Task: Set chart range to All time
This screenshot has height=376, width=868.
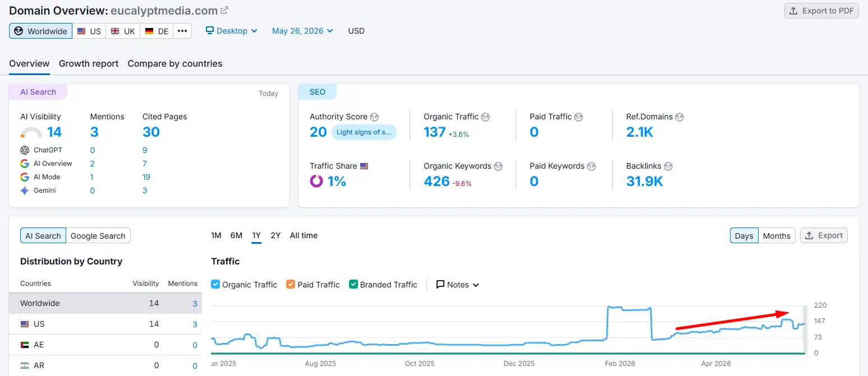Action: click(304, 235)
